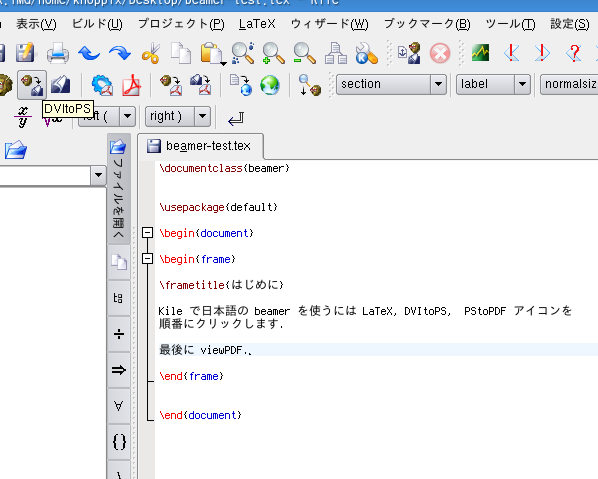
Task: Redo the last edit
Action: [x=120, y=53]
